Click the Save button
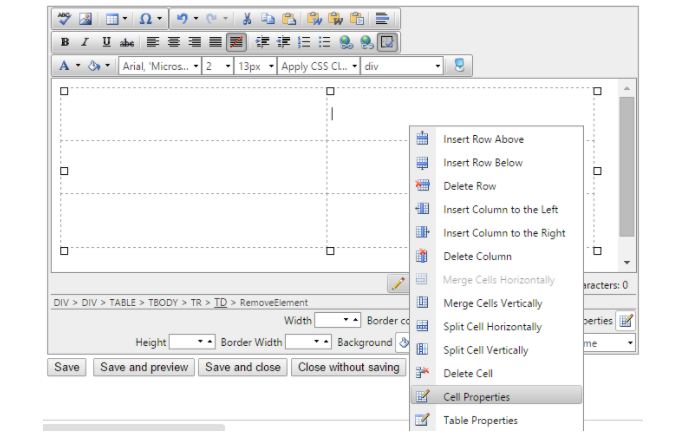Viewport: 683px width, 440px height. [x=67, y=367]
